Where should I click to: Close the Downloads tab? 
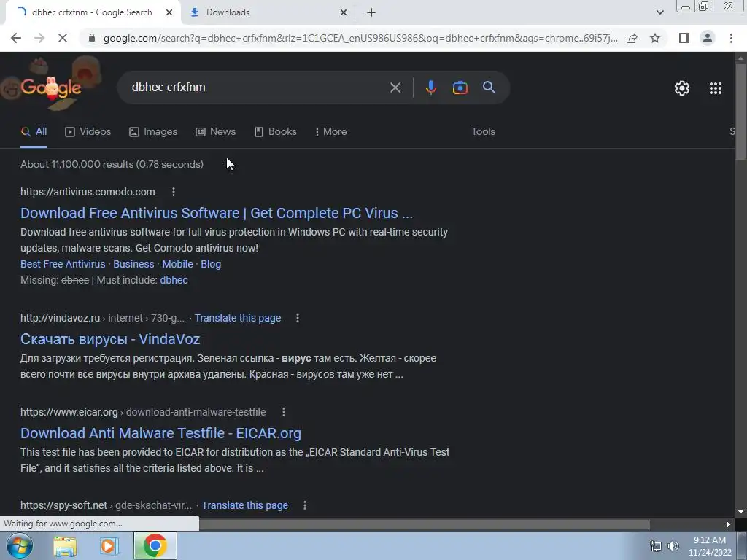(x=344, y=12)
